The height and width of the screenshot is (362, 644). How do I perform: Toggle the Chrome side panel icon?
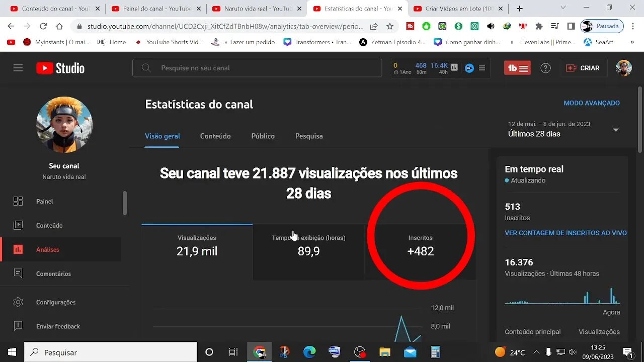(x=571, y=27)
